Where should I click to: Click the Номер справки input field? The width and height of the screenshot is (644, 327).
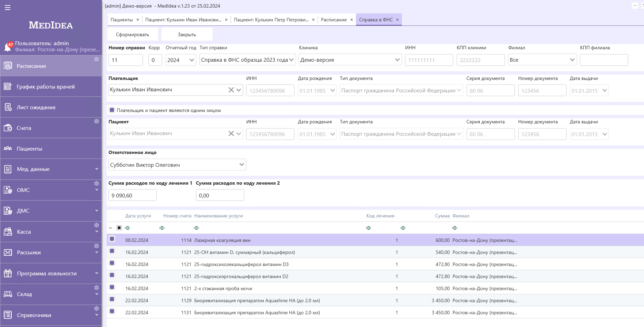click(x=126, y=60)
